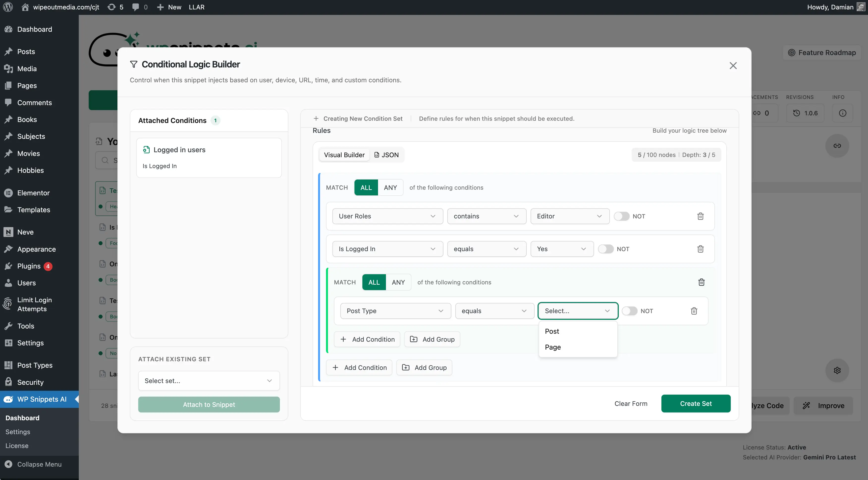Open Media in the sidebar
Viewport: 868px width, 480px height.
tap(27, 69)
